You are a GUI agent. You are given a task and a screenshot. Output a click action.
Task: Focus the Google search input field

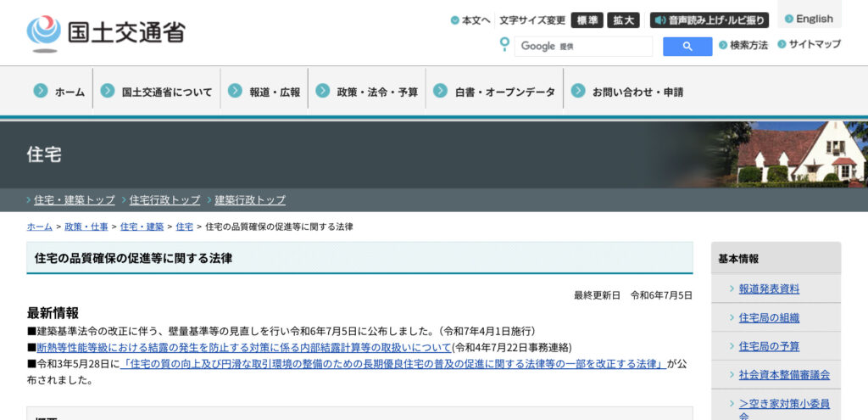[x=583, y=47]
